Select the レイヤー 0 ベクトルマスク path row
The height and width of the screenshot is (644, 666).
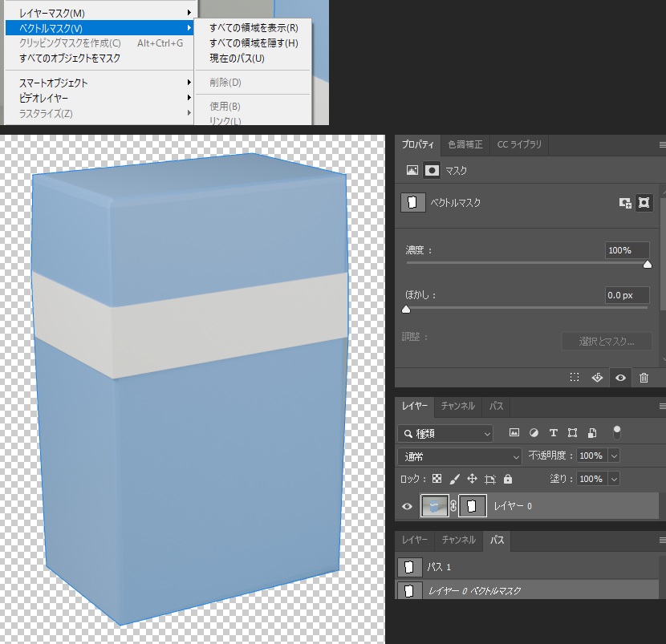click(527, 589)
